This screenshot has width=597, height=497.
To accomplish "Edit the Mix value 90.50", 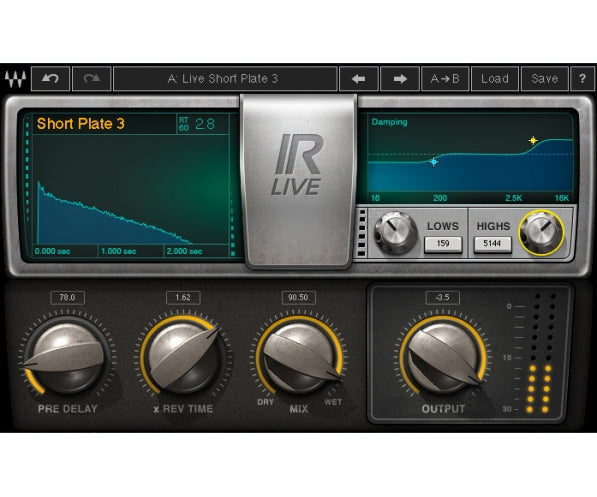I will click(x=298, y=297).
